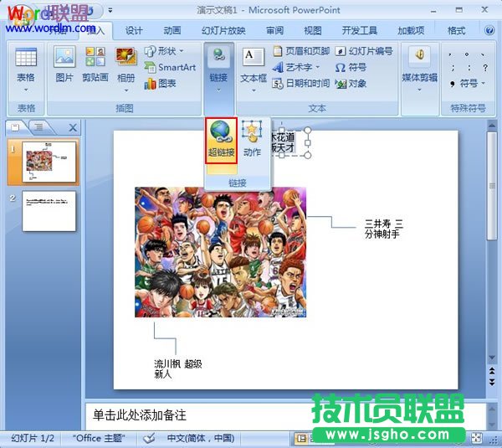The height and width of the screenshot is (448, 502).
Task: Switch to Slide Show (幻灯片放映) tab
Action: point(223,30)
